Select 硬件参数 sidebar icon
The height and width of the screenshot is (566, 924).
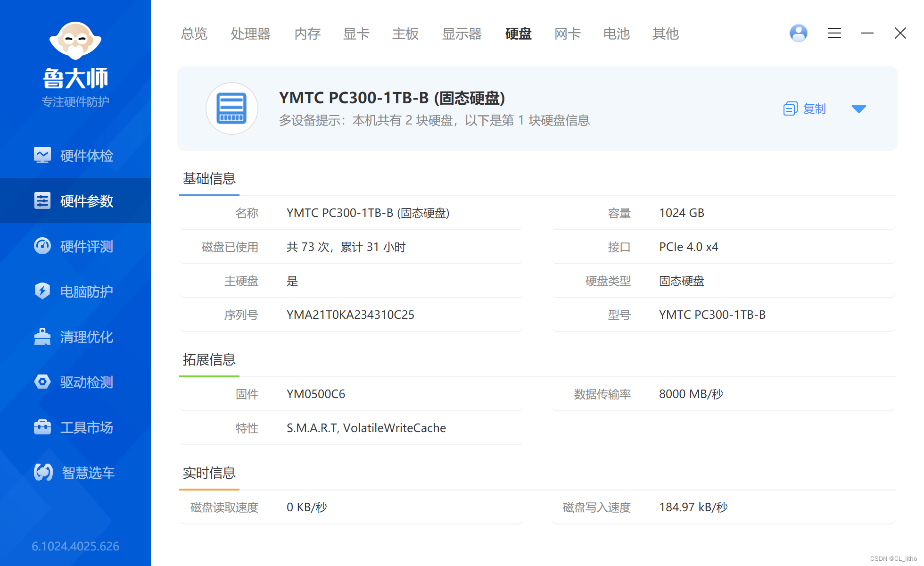[x=42, y=200]
